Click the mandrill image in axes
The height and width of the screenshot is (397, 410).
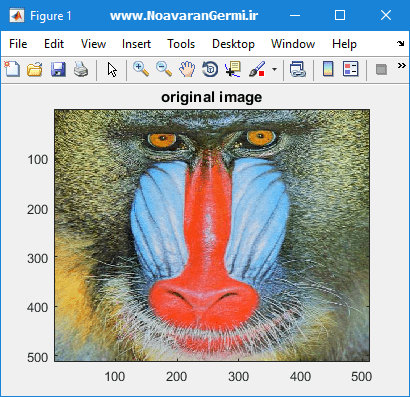click(x=212, y=235)
